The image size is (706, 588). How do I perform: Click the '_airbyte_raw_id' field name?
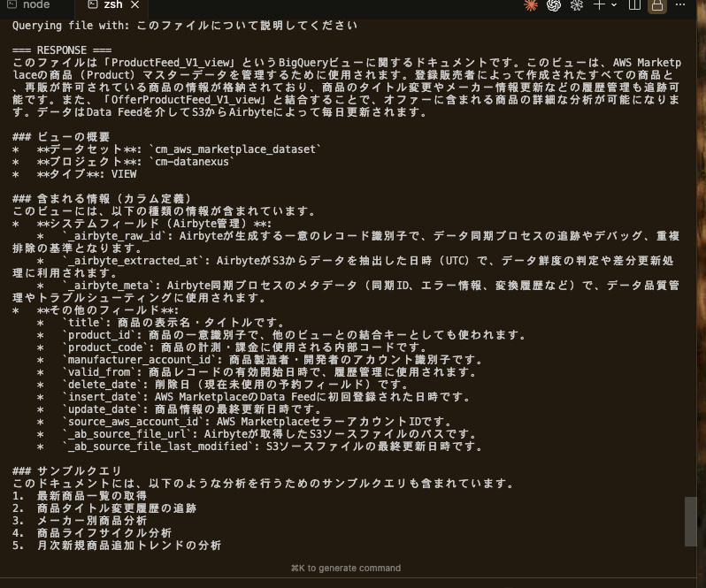pyautogui.click(x=114, y=236)
